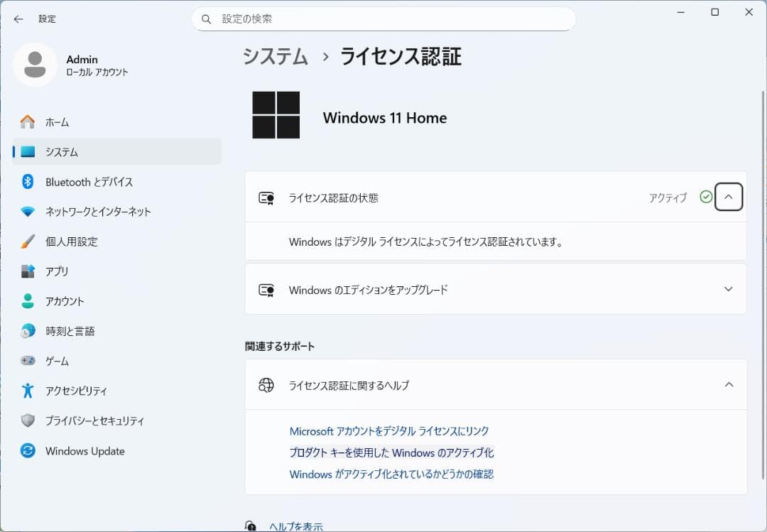767x532 pixels.
Task: Select ホーム in the navigation sidebar
Action: (27, 121)
